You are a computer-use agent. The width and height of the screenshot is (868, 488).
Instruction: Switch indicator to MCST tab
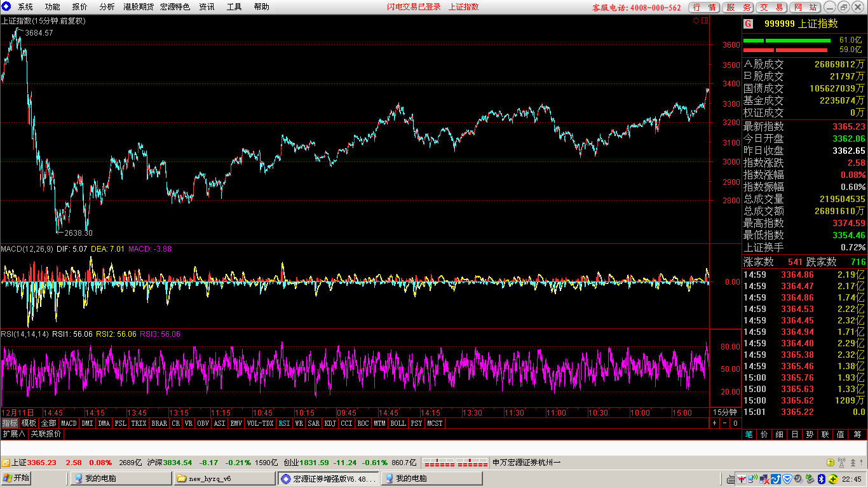[435, 423]
